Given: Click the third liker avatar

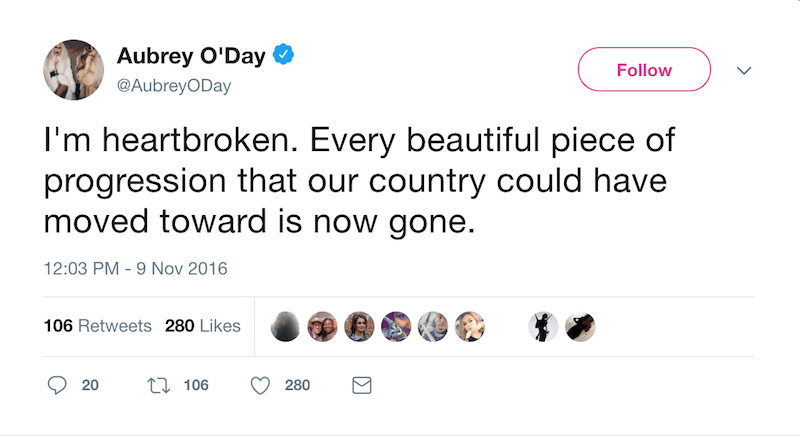Looking at the screenshot, I should coord(359,326).
